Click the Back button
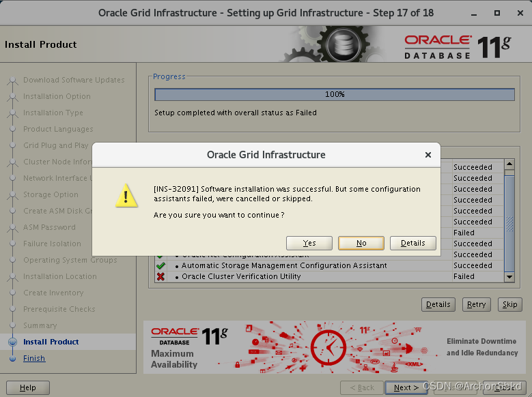Screen dimensions: 532x397 (x=362, y=387)
